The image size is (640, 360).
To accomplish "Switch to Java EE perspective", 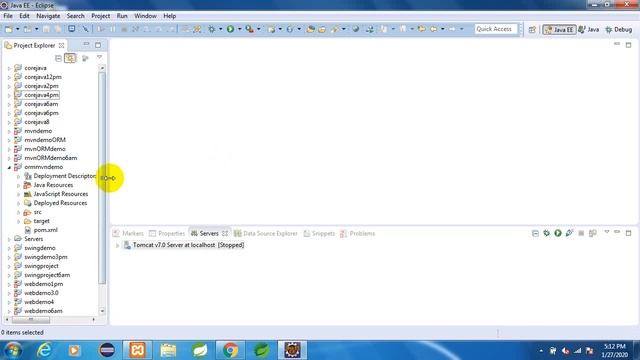I will (x=559, y=29).
